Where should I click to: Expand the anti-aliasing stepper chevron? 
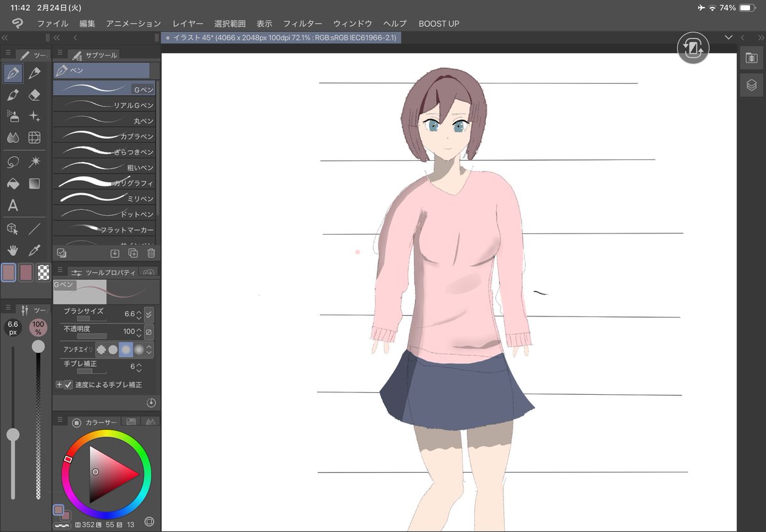[149, 350]
